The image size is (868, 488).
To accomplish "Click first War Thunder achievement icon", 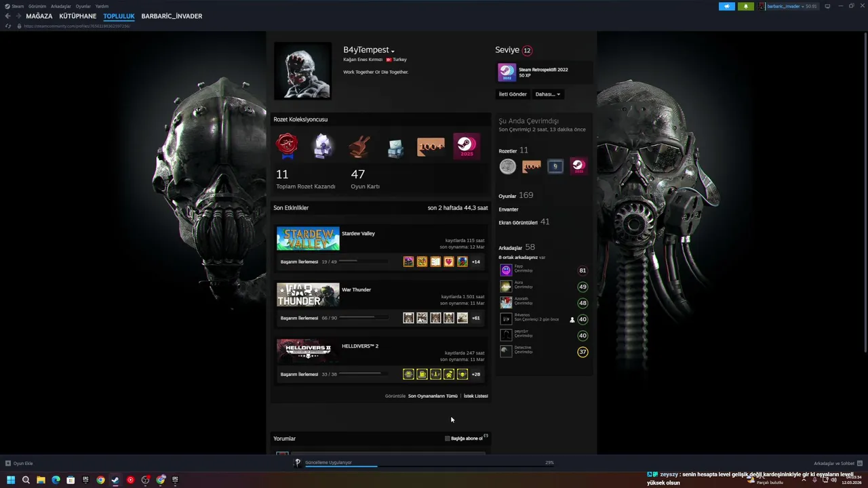I will pyautogui.click(x=408, y=318).
